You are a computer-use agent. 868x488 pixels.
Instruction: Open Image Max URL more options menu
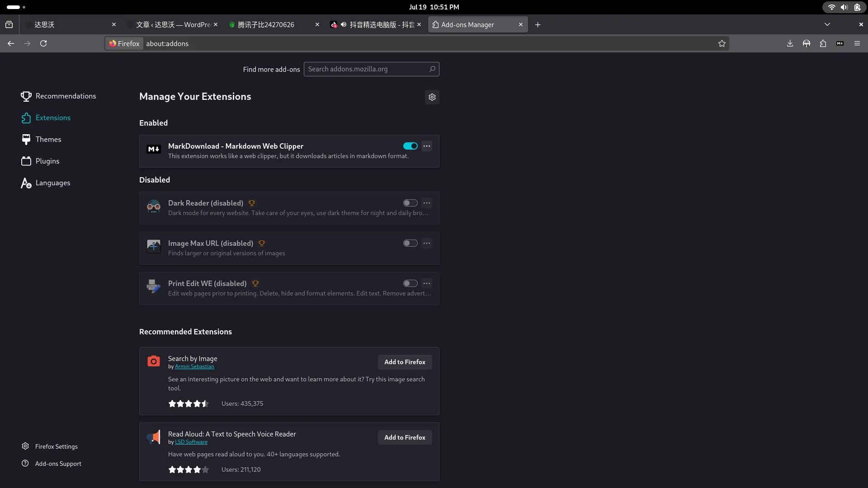pos(427,243)
